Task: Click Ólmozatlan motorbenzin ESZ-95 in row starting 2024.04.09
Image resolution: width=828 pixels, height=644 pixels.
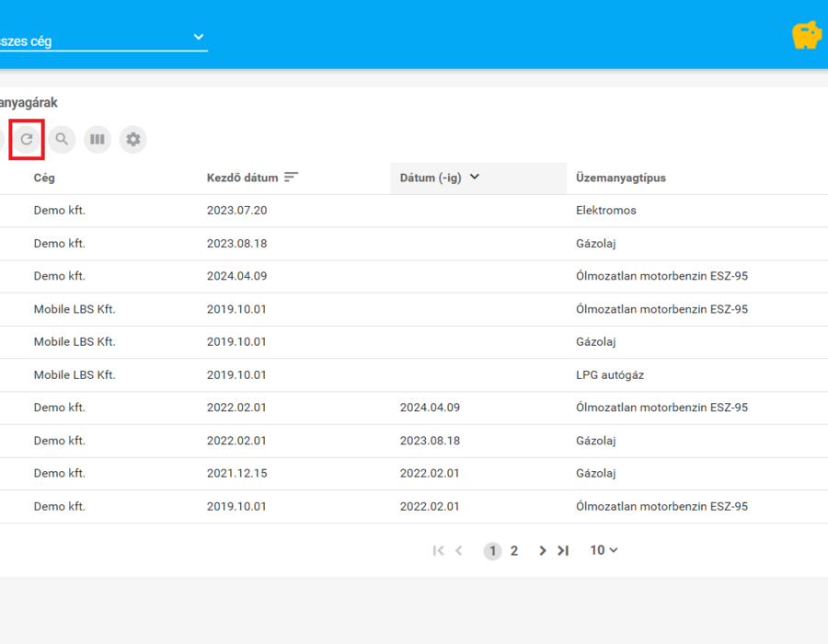Action: [661, 276]
